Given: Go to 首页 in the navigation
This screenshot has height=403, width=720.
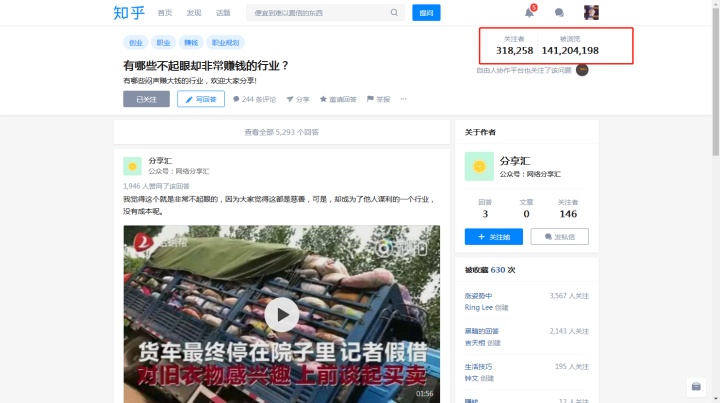Looking at the screenshot, I should [165, 12].
